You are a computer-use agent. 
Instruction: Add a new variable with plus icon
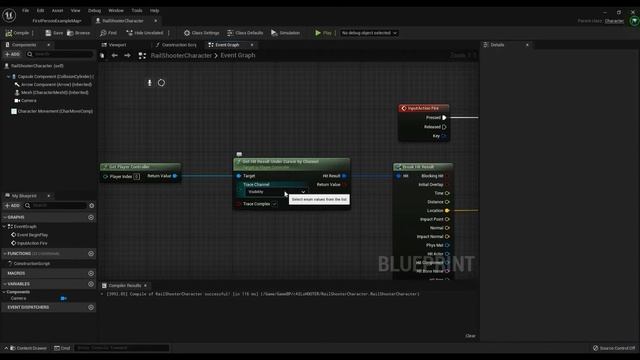pyautogui.click(x=91, y=284)
